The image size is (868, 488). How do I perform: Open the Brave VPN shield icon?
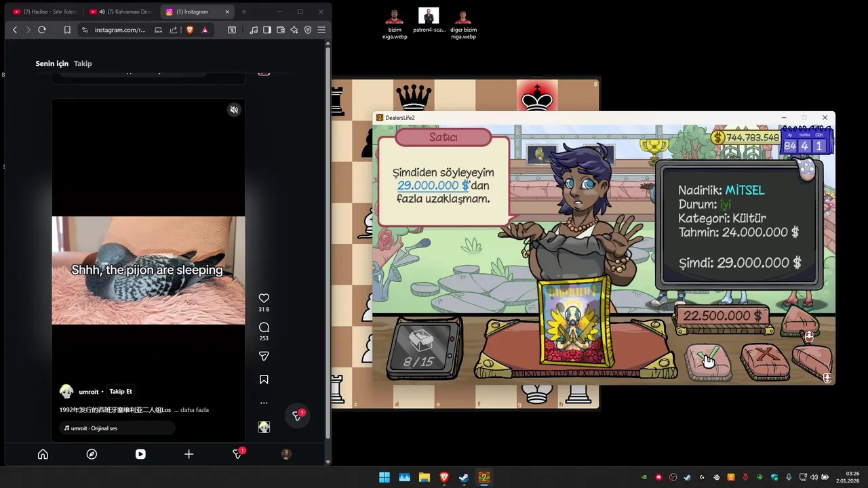point(308,30)
